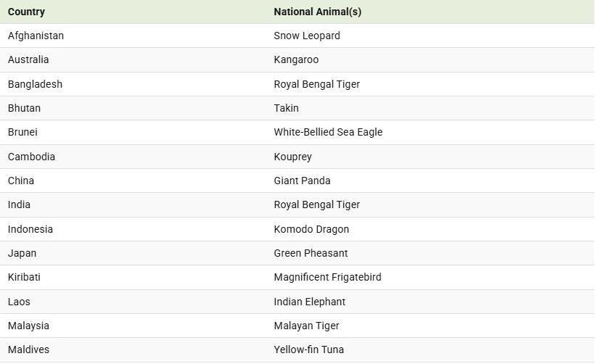
Task: Click the Giant Panda cell
Action: click(x=302, y=181)
